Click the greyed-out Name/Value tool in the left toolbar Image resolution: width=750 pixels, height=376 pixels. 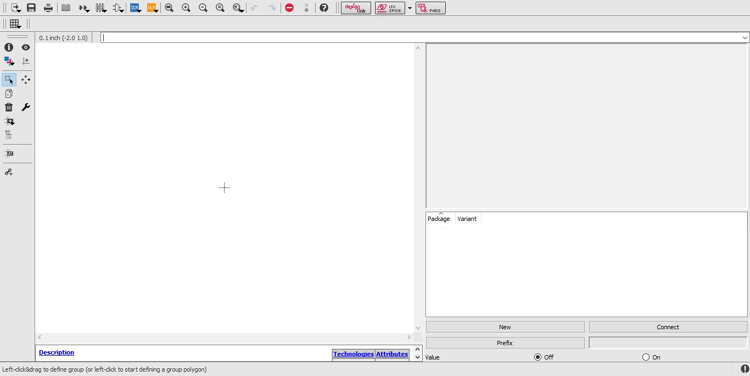[x=9, y=135]
